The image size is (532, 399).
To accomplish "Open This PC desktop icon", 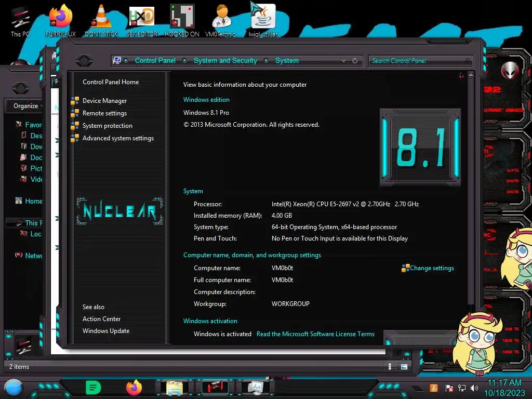I will point(20,21).
